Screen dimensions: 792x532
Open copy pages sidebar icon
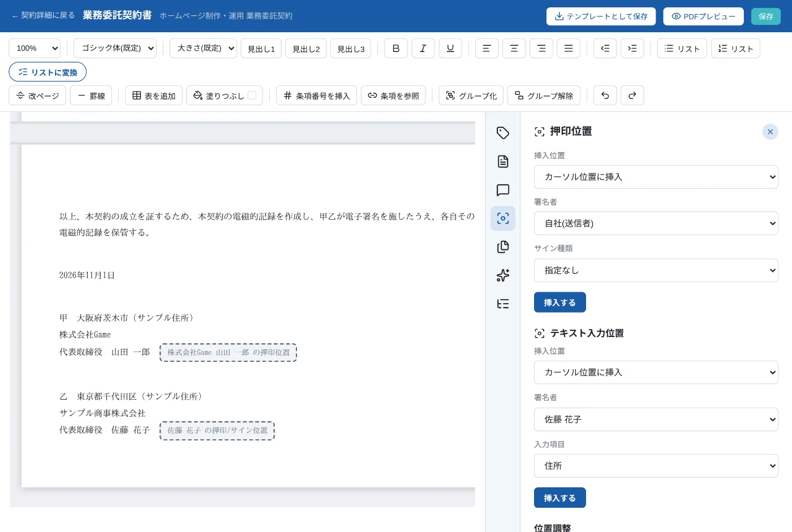click(x=503, y=247)
